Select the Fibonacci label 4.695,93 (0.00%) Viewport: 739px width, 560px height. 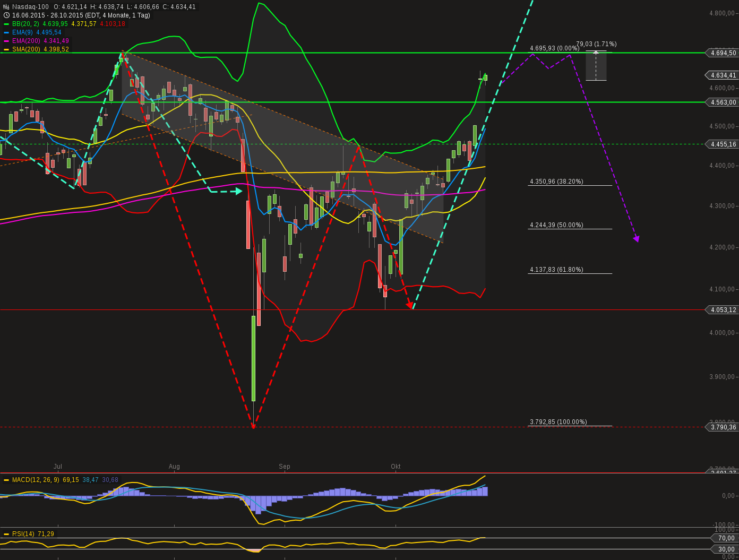coord(555,48)
